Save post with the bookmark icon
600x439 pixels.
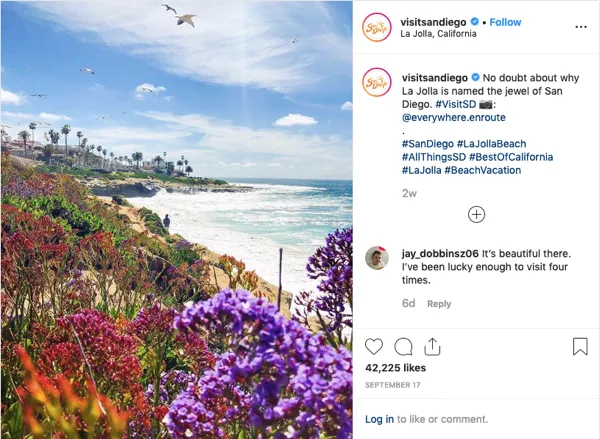tap(580, 347)
